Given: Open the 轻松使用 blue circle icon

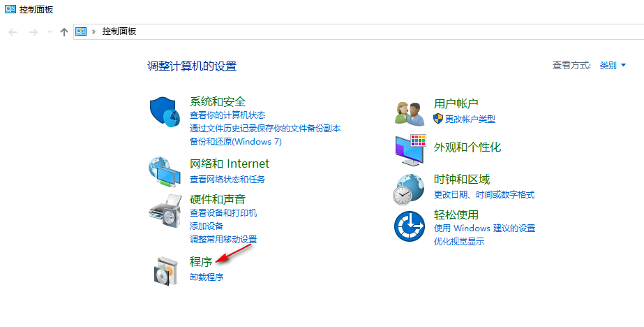Looking at the screenshot, I should 410,226.
